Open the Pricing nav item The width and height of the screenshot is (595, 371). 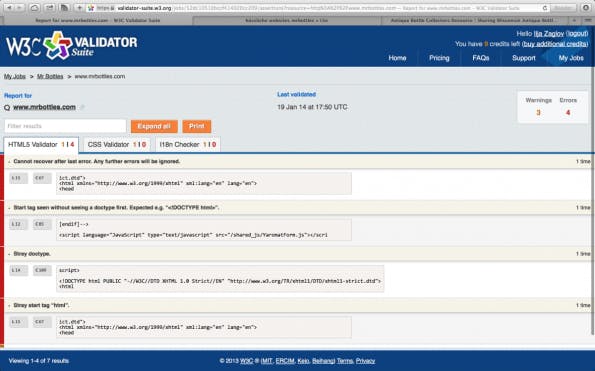pyautogui.click(x=439, y=58)
